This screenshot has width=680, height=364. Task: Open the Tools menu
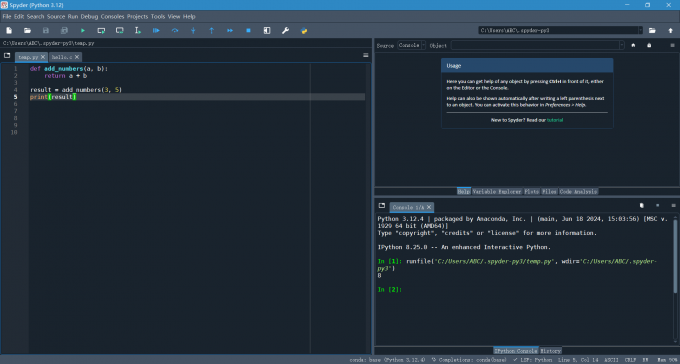158,16
